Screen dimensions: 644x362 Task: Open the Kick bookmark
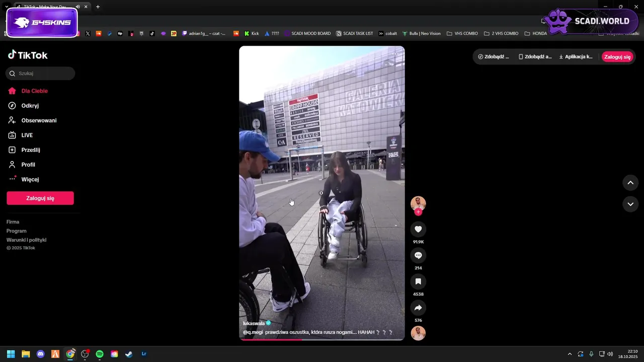[x=252, y=34]
